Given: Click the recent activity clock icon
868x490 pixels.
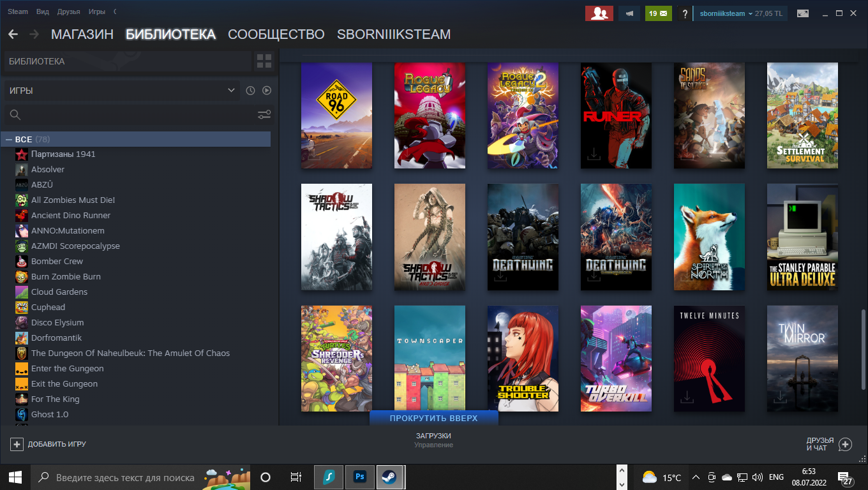Looking at the screenshot, I should pyautogui.click(x=250, y=91).
